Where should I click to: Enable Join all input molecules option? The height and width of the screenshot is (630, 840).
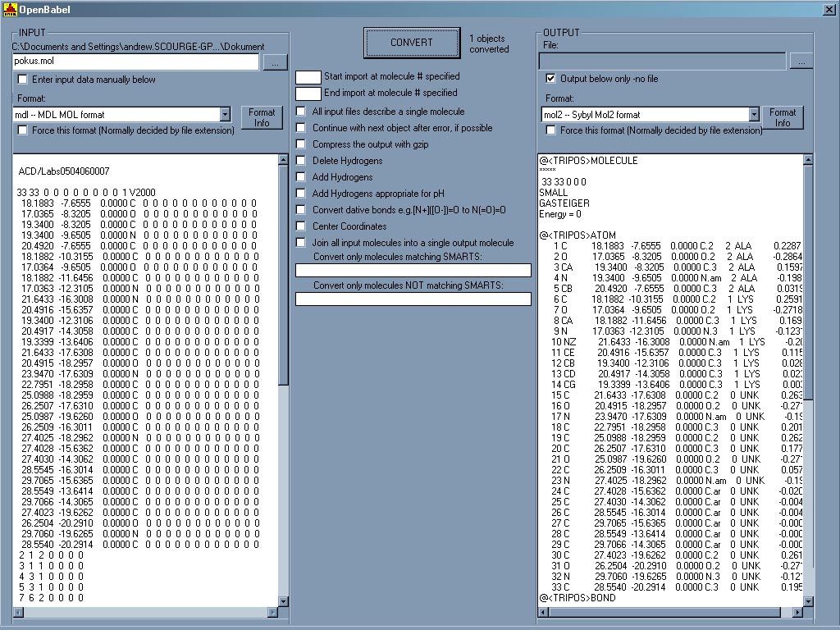click(301, 243)
